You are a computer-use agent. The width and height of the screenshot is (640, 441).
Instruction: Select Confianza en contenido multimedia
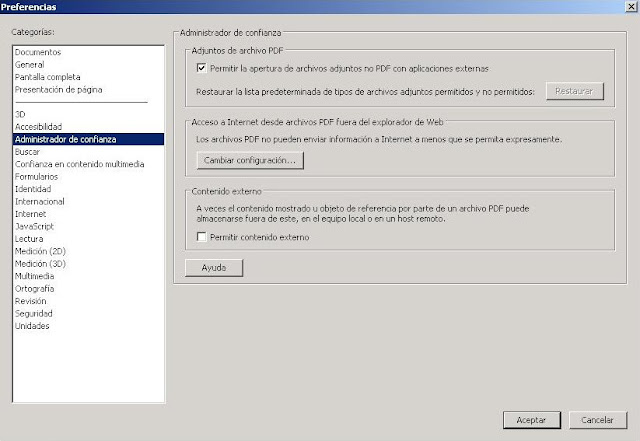pos(80,164)
